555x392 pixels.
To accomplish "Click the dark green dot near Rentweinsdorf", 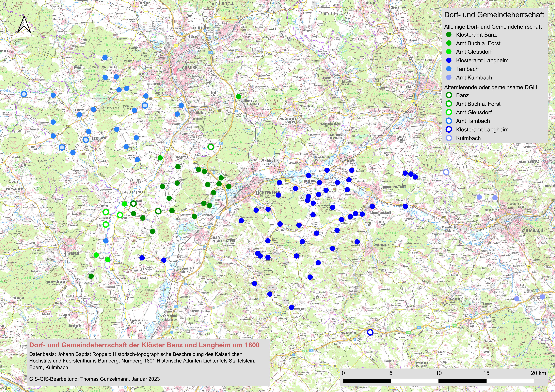I will tap(91, 276).
